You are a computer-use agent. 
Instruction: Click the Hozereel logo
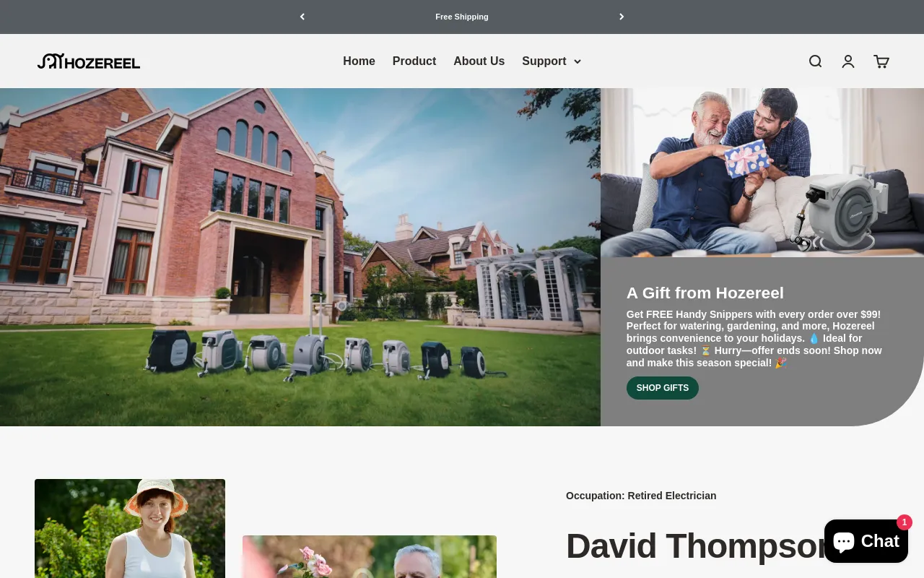click(89, 61)
